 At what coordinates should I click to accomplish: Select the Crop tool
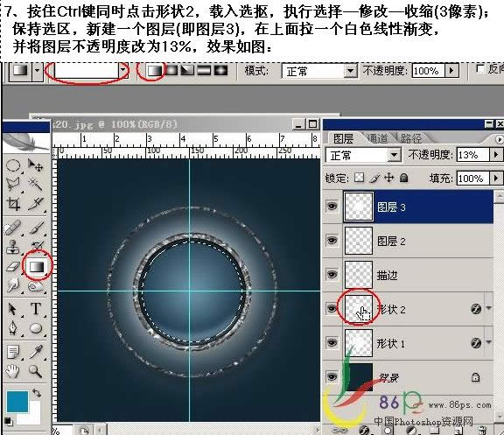[13, 204]
